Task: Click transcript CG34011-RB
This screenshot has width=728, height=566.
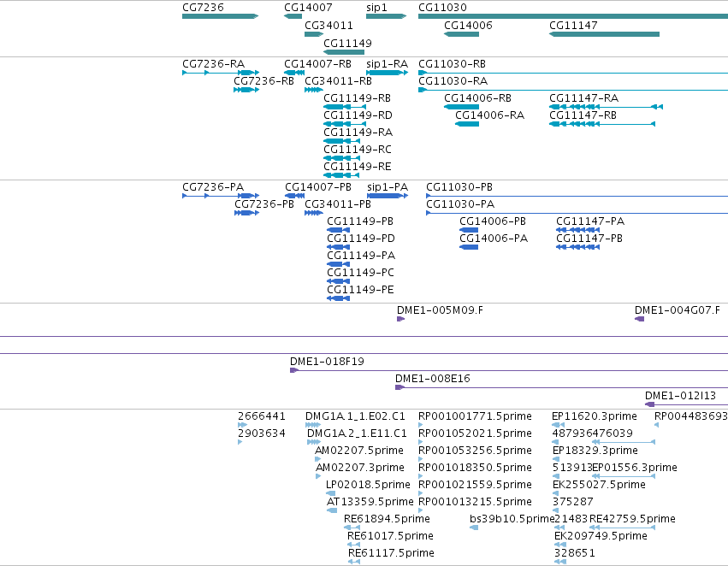Action: coord(314,90)
